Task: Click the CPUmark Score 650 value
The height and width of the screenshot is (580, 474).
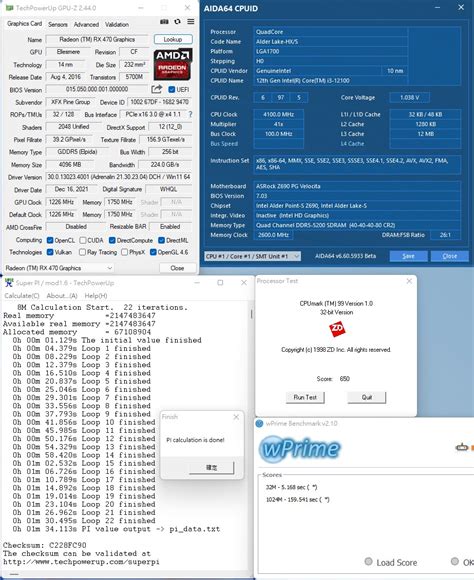Action: (x=344, y=379)
